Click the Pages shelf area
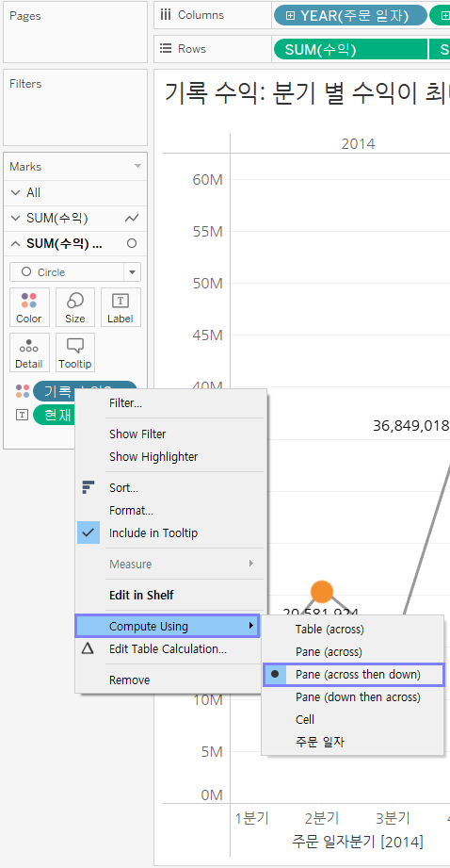The image size is (450, 868). [75, 32]
